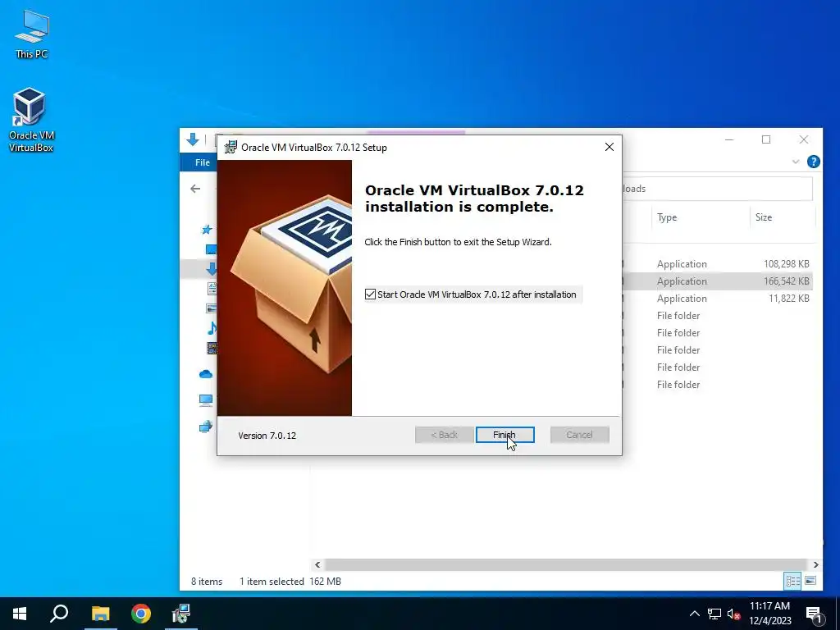The height and width of the screenshot is (630, 840).
Task: Untick Start Oracle VM VirtualBox after installation
Action: [370, 294]
